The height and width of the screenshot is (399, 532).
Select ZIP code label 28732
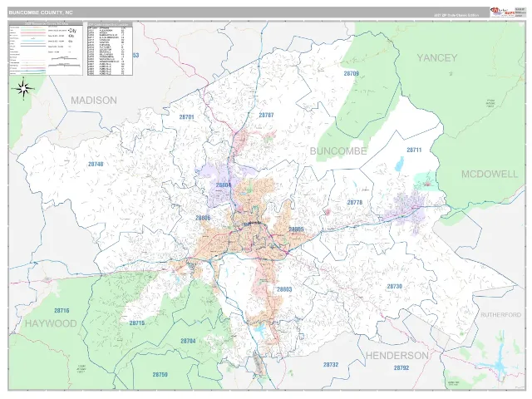[x=331, y=365]
